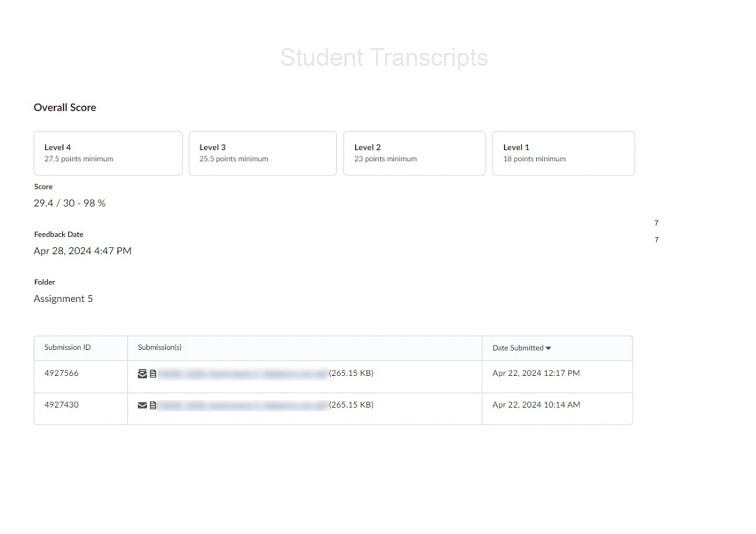Screen dimensions: 756x534
Task: Click submission ID 4927430
Action: (x=62, y=405)
